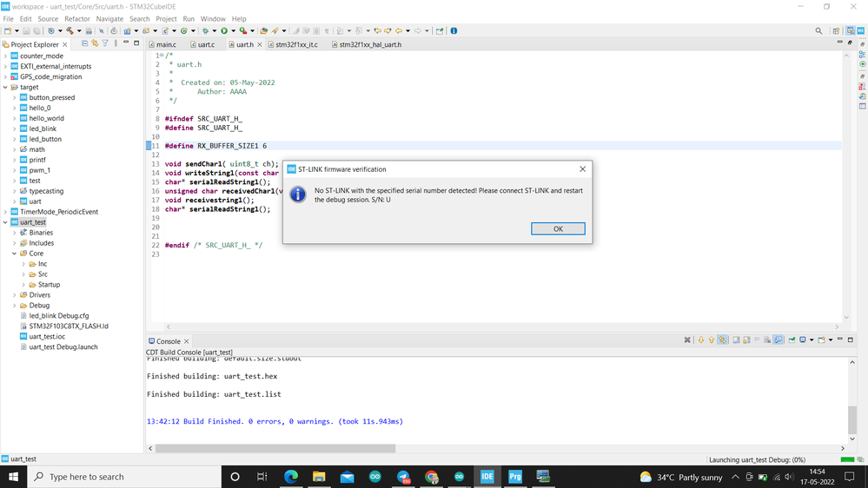The image size is (868, 488).
Task: Click the External Tools run icon
Action: [243, 31]
